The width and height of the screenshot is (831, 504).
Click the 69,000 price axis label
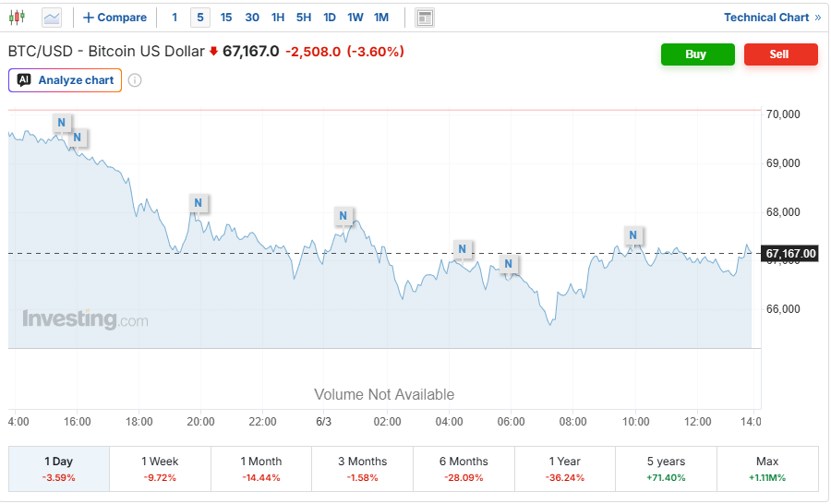[x=783, y=163]
